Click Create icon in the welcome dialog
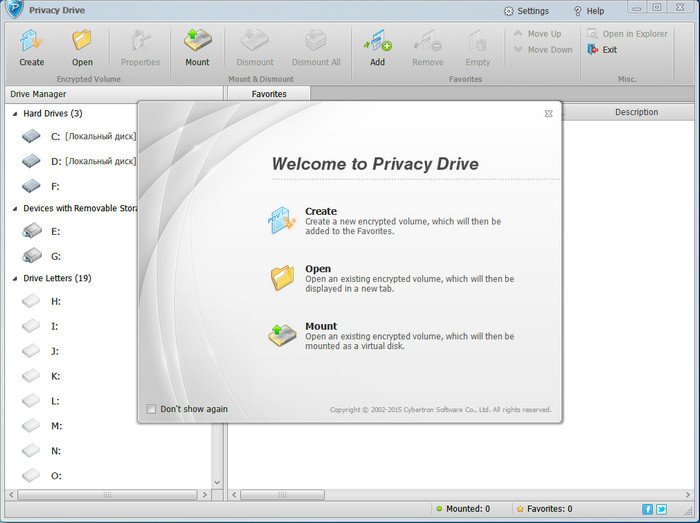This screenshot has width=700, height=523. [282, 220]
